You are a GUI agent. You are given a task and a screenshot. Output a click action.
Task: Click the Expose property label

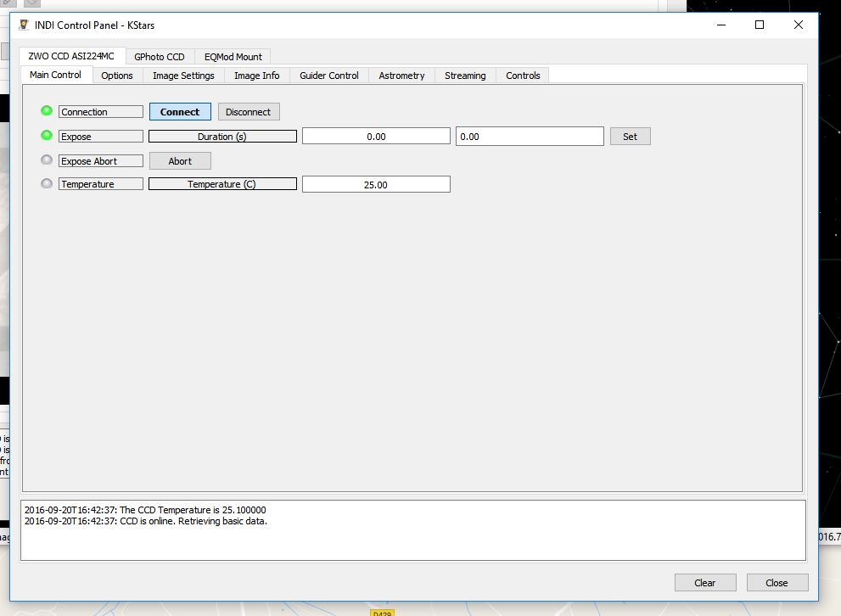[101, 136]
